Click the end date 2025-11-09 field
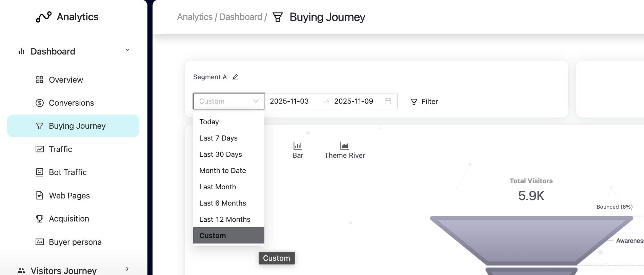This screenshot has height=275, width=644. (x=354, y=101)
